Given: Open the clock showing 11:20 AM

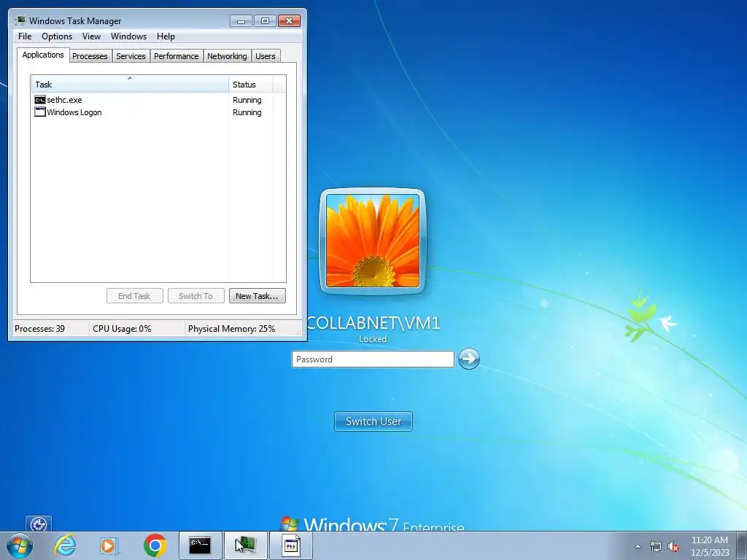Looking at the screenshot, I should (710, 545).
